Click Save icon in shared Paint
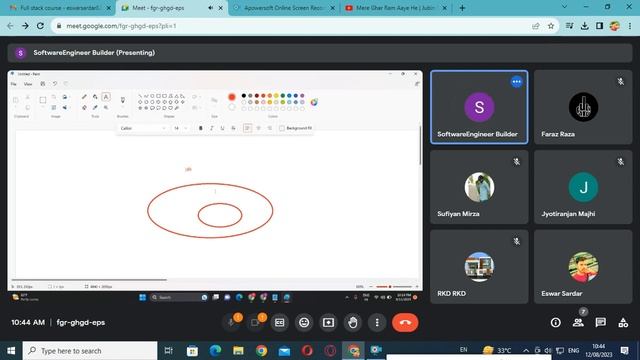 (42, 84)
